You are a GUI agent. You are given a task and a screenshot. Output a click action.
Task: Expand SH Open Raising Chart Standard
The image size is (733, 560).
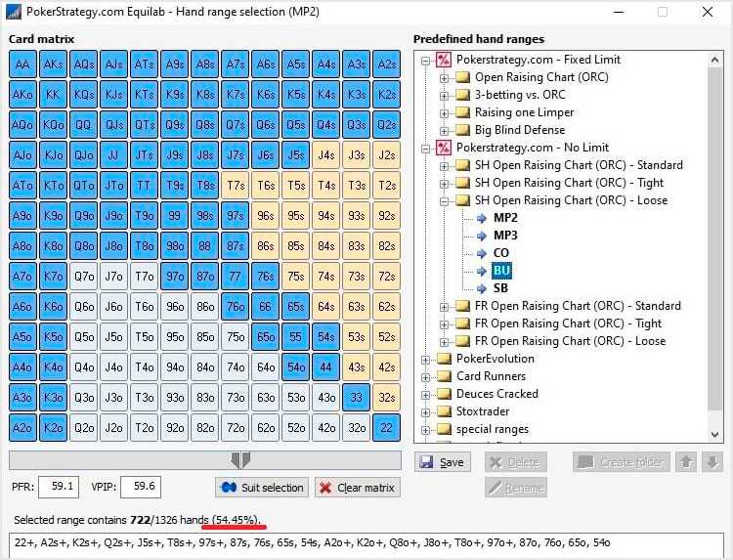(444, 166)
